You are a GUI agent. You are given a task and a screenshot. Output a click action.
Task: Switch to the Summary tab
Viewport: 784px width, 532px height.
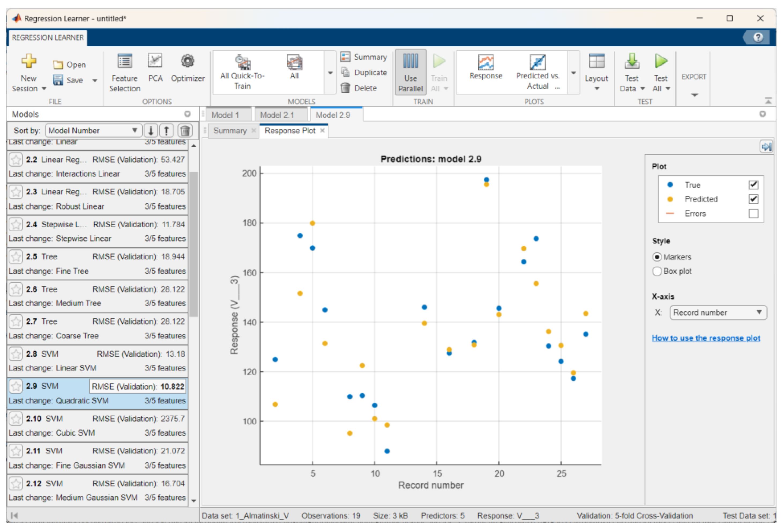(230, 131)
